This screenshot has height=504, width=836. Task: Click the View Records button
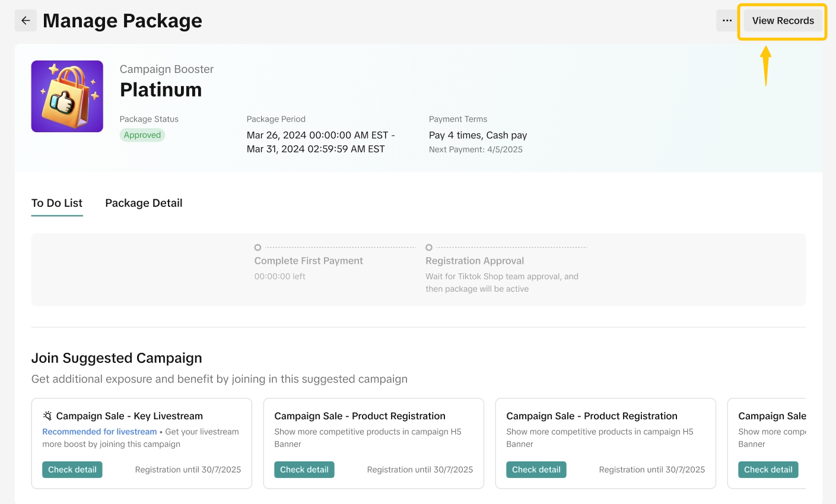click(x=783, y=21)
